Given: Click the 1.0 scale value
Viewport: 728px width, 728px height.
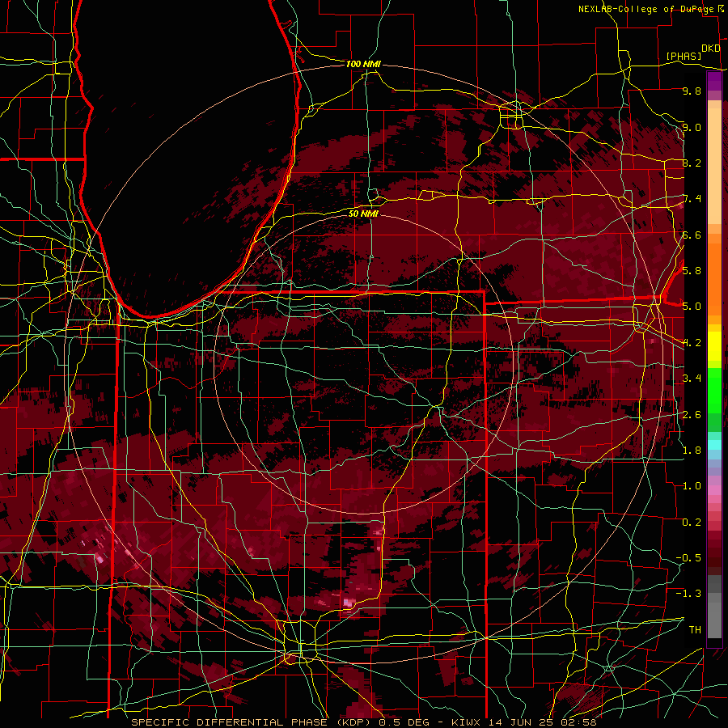Looking at the screenshot, I should pyautogui.click(x=692, y=486).
